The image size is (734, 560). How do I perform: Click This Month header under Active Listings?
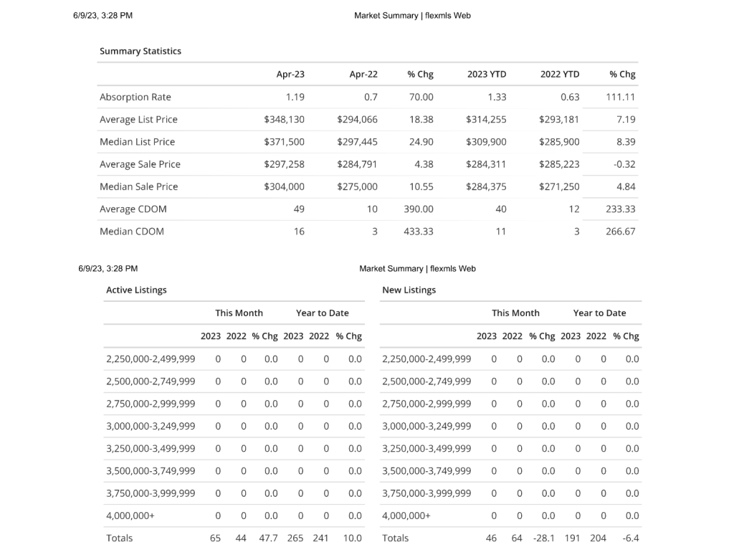coord(239,313)
